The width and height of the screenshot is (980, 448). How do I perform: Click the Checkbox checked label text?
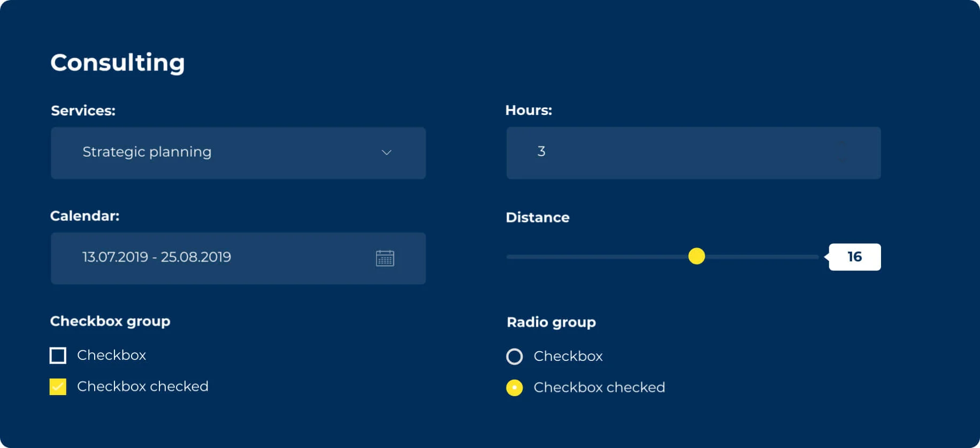[142, 386]
